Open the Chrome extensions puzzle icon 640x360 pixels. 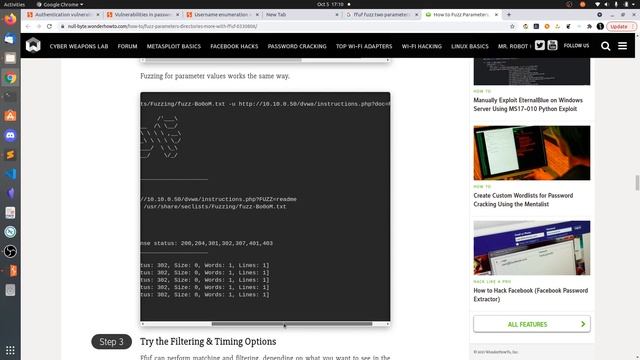tap(589, 26)
